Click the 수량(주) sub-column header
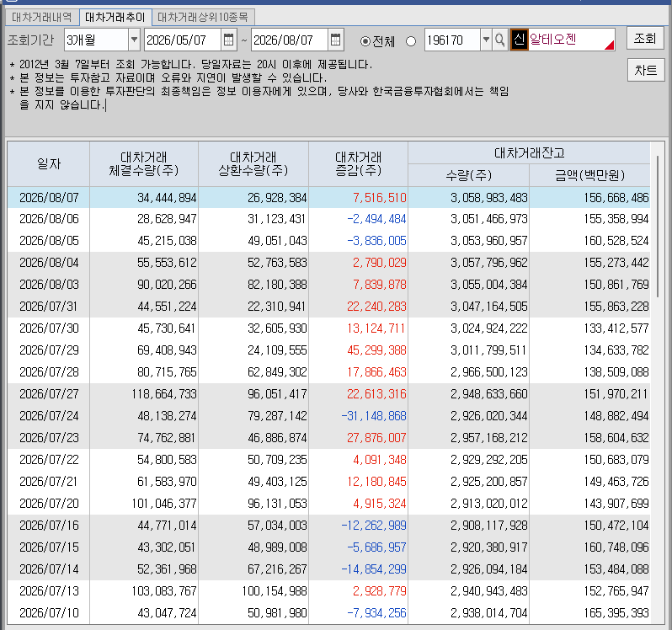The width and height of the screenshot is (672, 630). point(468,175)
